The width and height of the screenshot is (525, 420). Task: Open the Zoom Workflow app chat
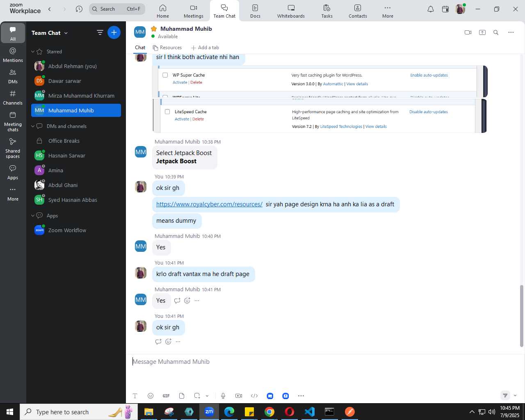[76, 230]
